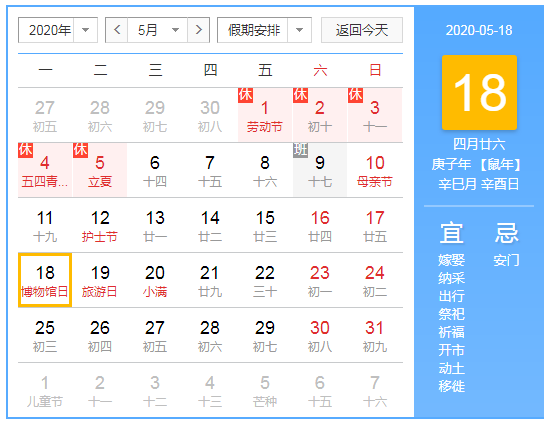This screenshot has width=549, height=423.
Task: Go to previous month arrow
Action: pos(117,30)
